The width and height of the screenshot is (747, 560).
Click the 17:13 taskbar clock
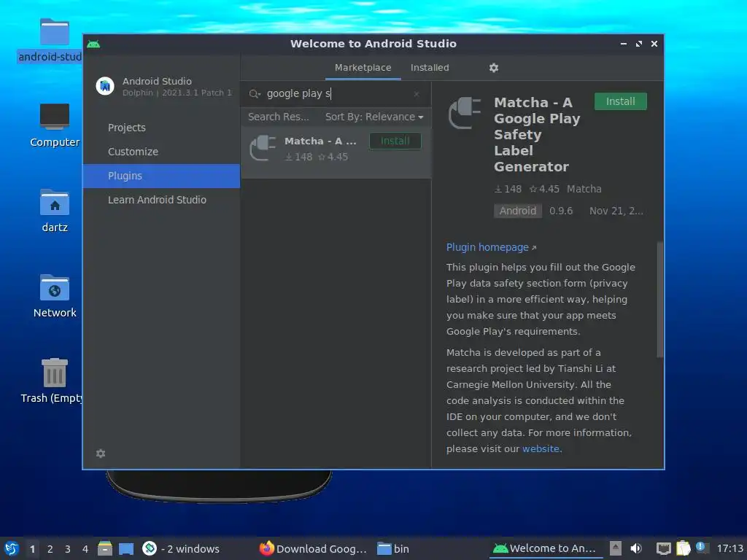729,548
